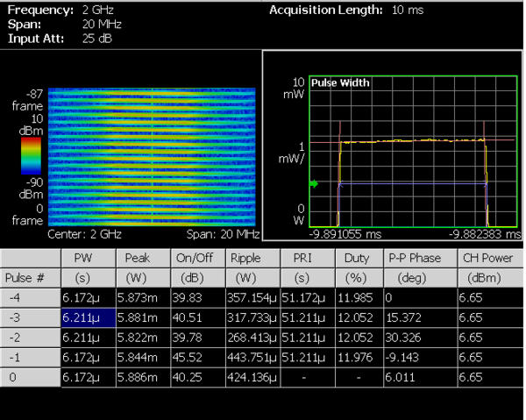
Task: Select the 443.751µ ripple value cell
Action: click(252, 356)
